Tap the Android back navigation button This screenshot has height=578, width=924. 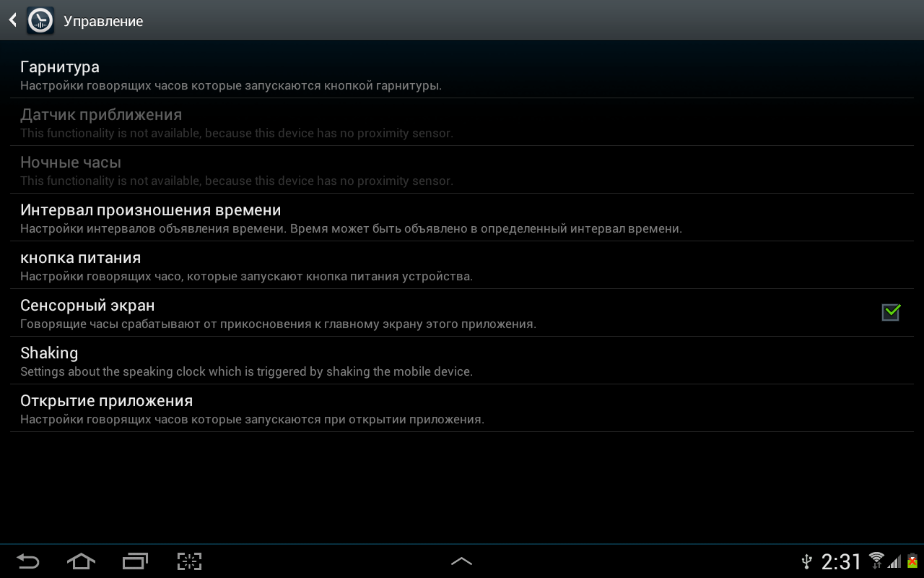tap(27, 561)
